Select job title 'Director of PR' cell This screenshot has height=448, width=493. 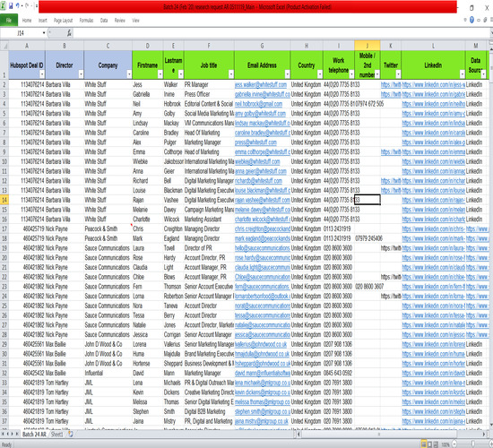209,248
